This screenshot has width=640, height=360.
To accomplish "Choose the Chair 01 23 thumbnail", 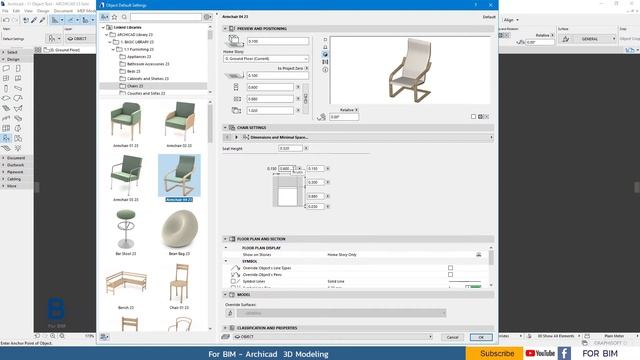I will (179, 284).
